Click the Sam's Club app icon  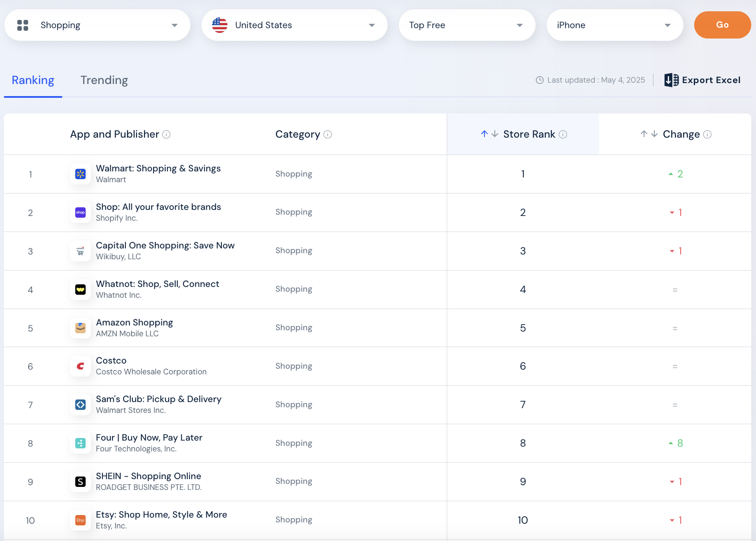click(80, 405)
